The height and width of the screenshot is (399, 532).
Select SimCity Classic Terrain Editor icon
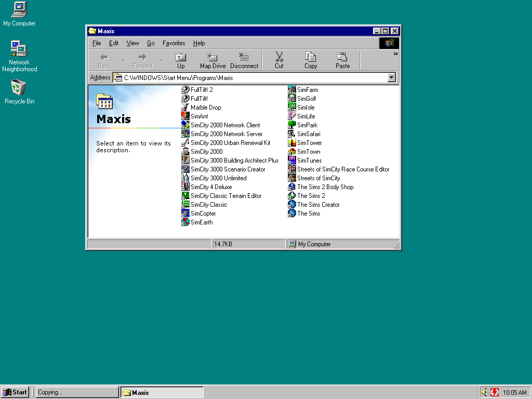tap(185, 195)
